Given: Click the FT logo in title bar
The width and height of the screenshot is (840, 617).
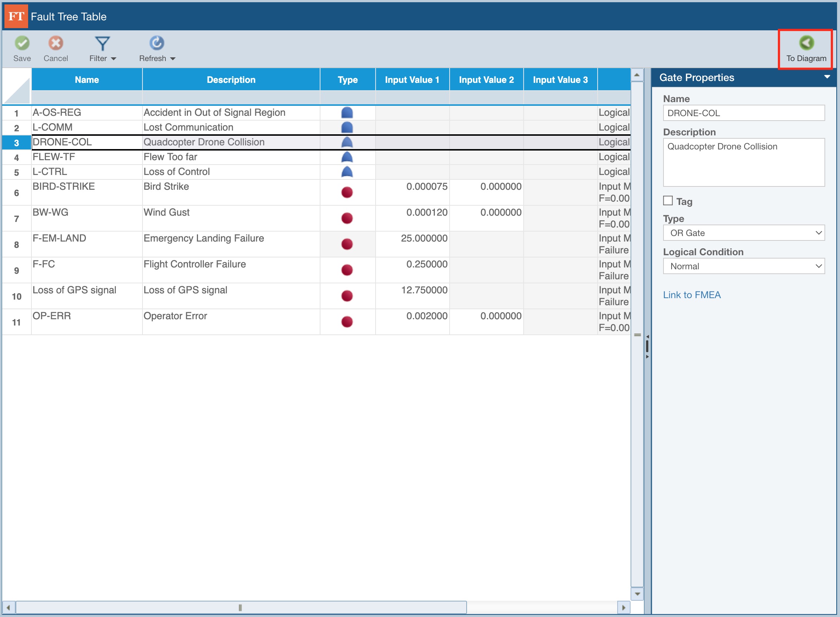Looking at the screenshot, I should pyautogui.click(x=16, y=16).
